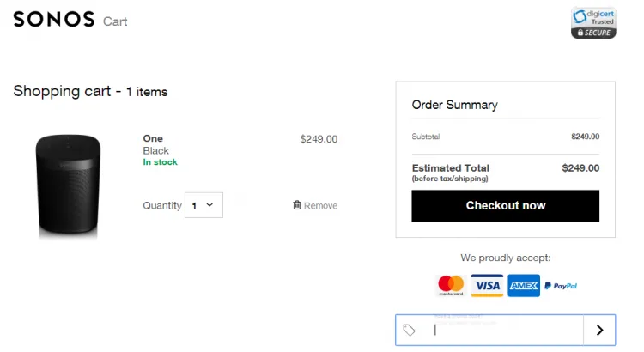Click the AMEX card icon
The height and width of the screenshot is (352, 644).
pyautogui.click(x=523, y=285)
